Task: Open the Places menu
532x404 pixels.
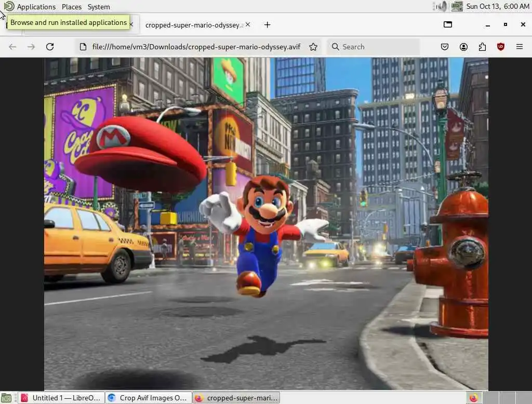Action: tap(72, 7)
